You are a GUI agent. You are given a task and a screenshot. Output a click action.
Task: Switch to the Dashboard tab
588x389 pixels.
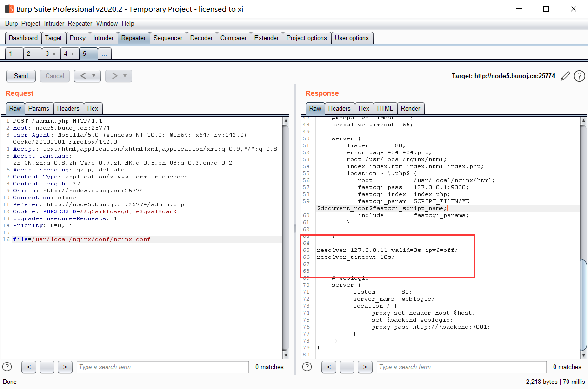pos(23,38)
